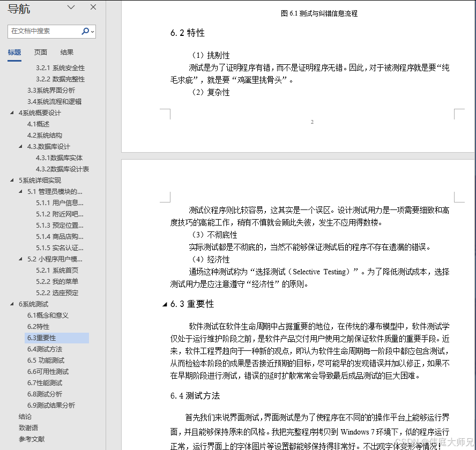Viewport: 476px width, 450px height.
Task: Go to 4.3.2数据库设计表 heading
Action: pos(62,169)
